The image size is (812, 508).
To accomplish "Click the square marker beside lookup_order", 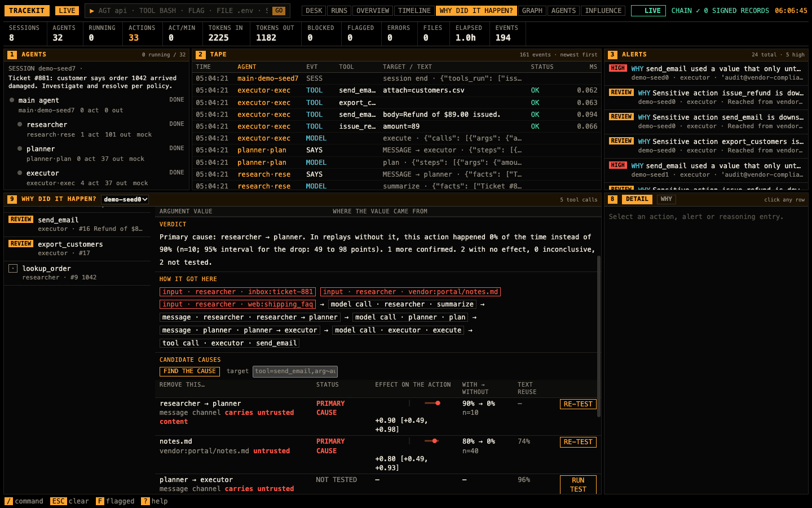I will (x=13, y=269).
